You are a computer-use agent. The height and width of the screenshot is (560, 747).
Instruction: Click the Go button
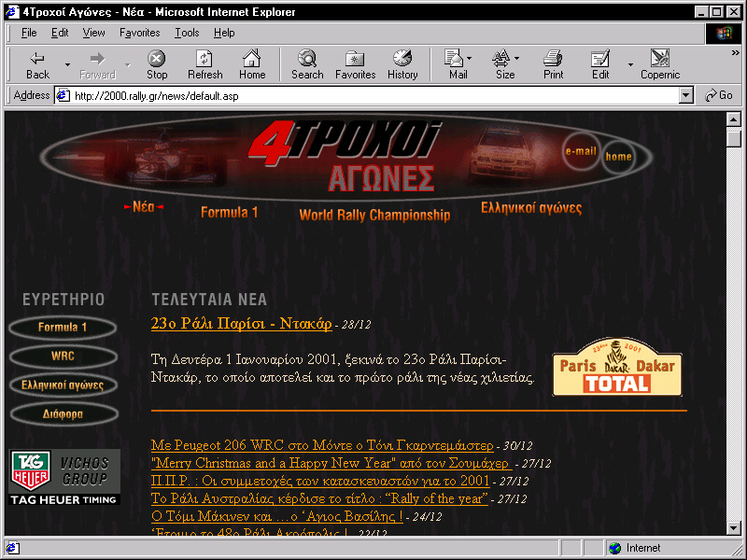(x=719, y=95)
